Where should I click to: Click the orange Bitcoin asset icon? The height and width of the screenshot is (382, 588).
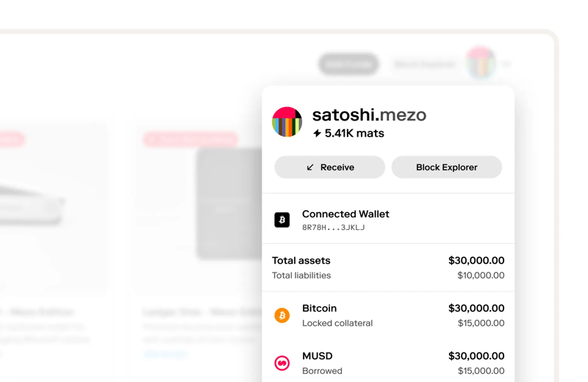(282, 315)
